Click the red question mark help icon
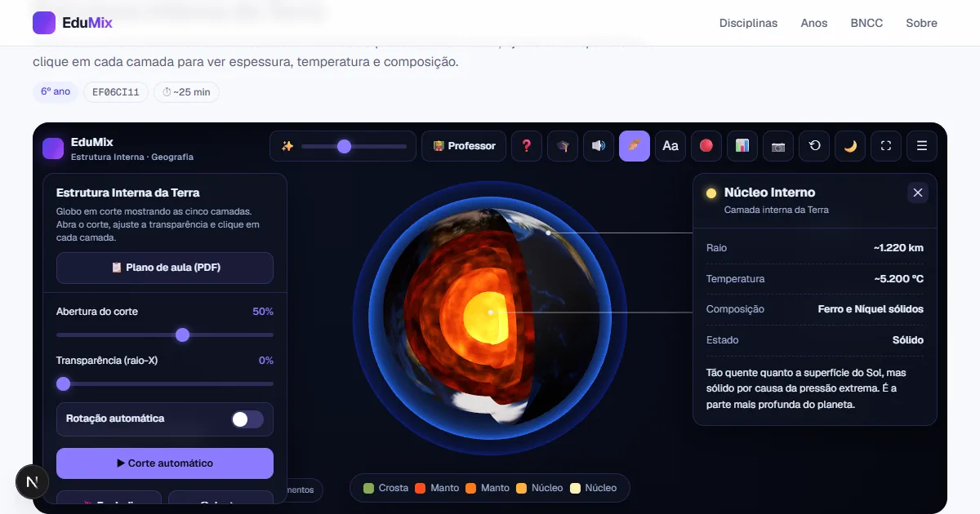980x514 pixels. pos(527,146)
